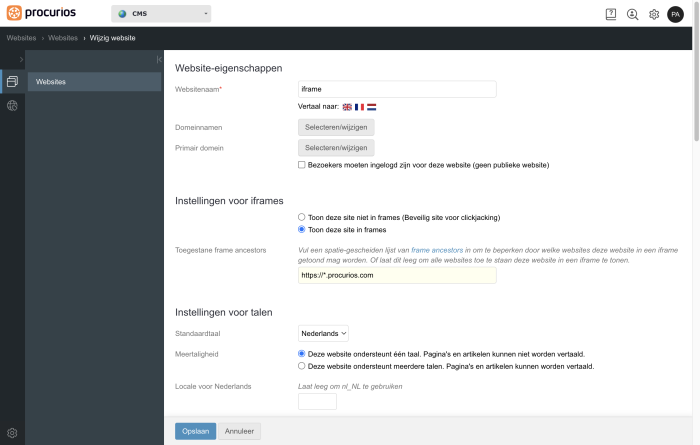Open the Standaardtaal Nederlands dropdown
Image resolution: width=700 pixels, height=445 pixels.
coord(323,333)
